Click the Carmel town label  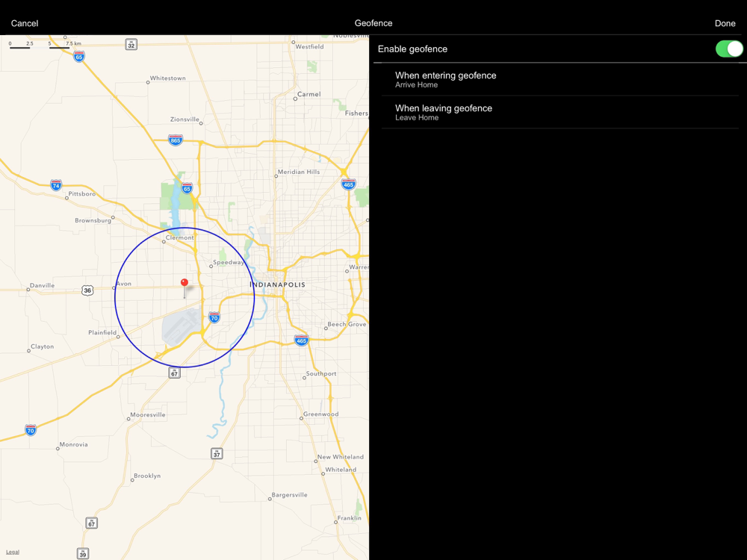point(309,94)
